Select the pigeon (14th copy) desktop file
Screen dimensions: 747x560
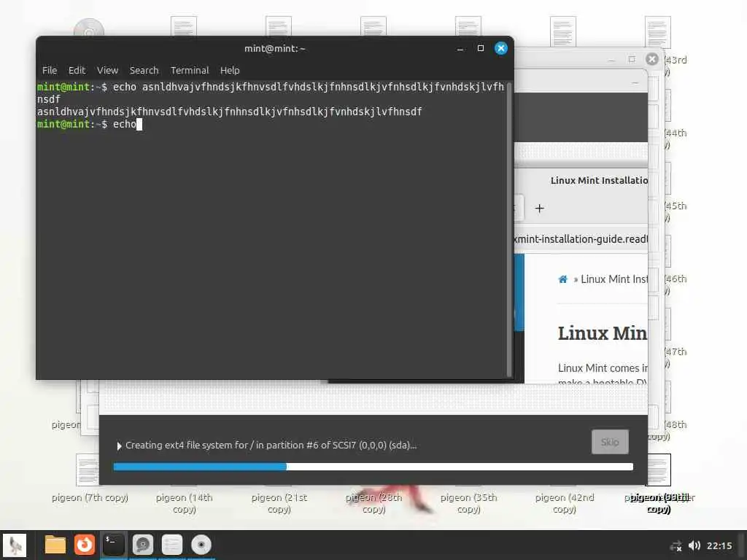[185, 503]
